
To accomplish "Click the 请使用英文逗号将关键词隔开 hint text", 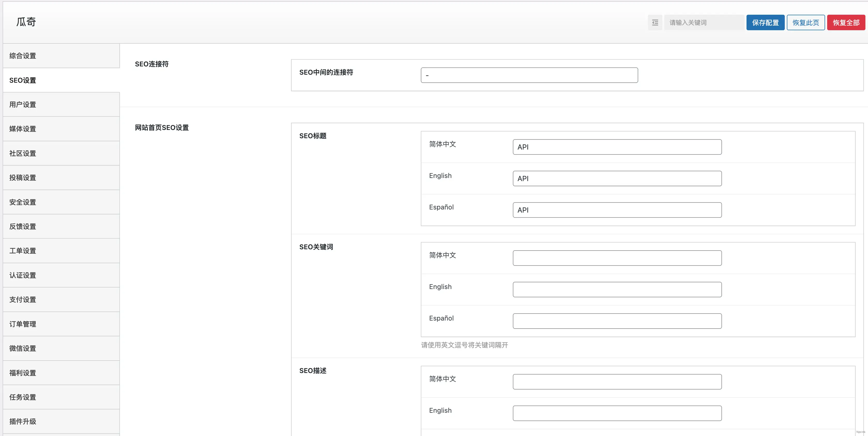I will 464,345.
